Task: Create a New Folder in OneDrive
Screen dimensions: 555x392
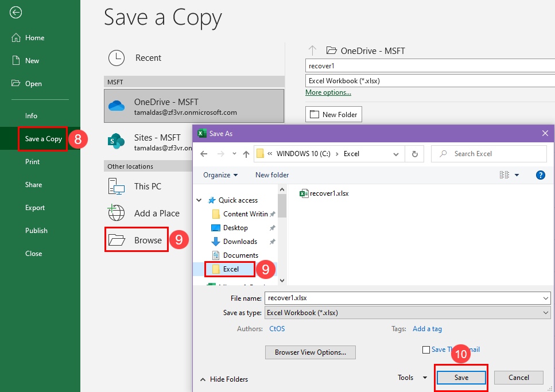Action: click(x=333, y=114)
